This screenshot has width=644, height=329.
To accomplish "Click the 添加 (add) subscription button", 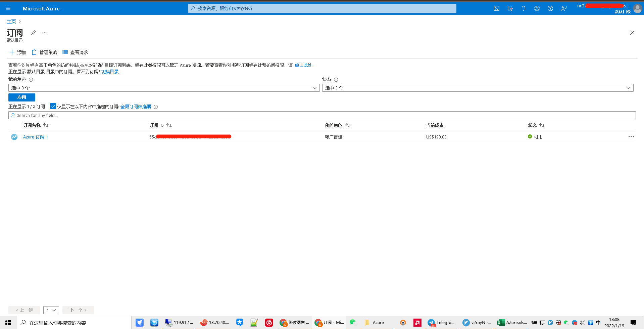I will pyautogui.click(x=18, y=52).
